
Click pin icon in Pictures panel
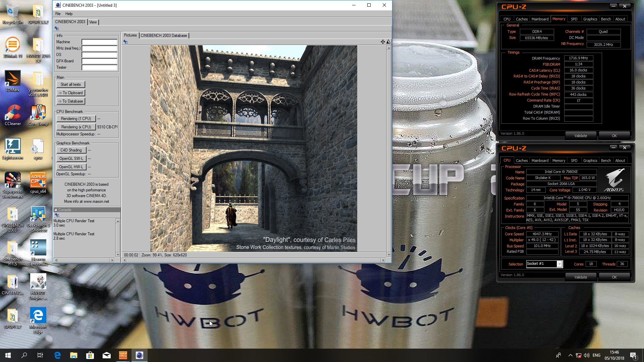click(x=125, y=42)
